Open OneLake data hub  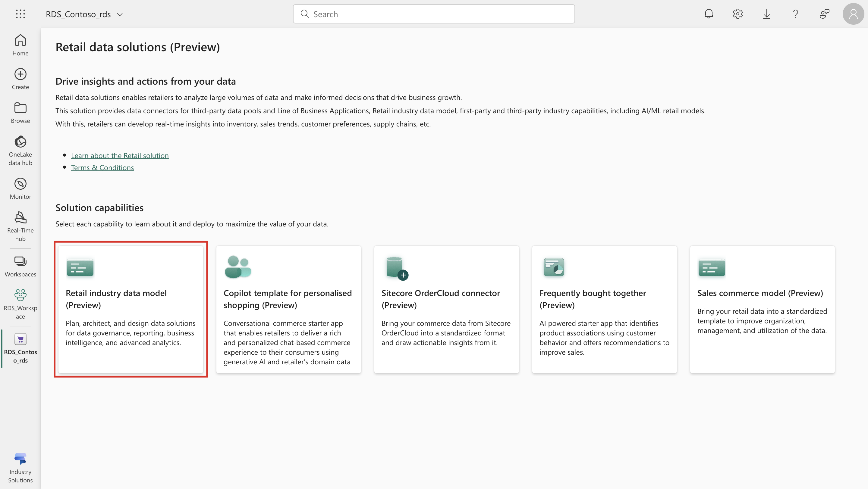(20, 151)
